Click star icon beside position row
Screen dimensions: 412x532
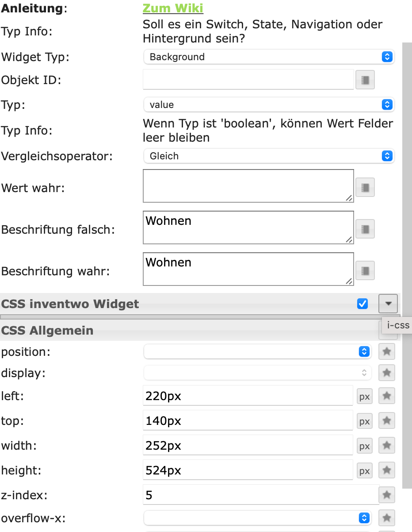tap(387, 351)
